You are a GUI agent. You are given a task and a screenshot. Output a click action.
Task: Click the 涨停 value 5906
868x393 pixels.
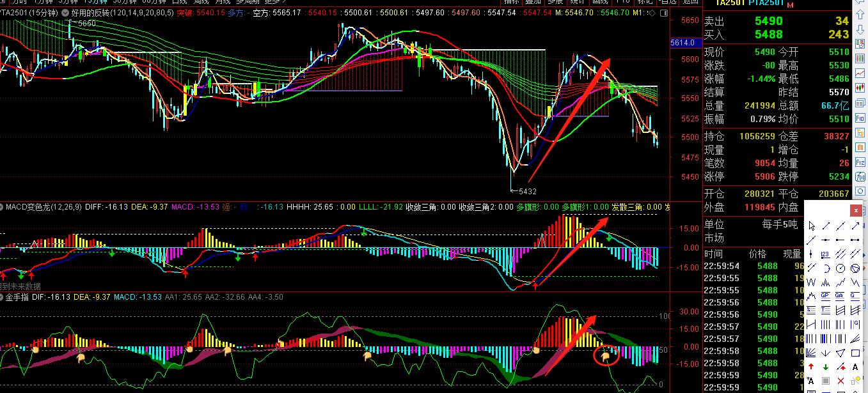click(x=765, y=176)
